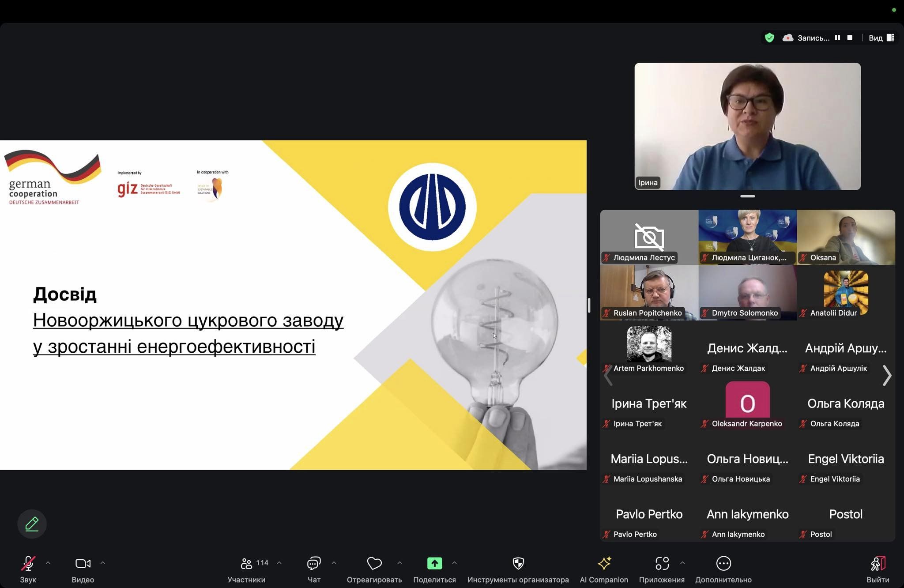The width and height of the screenshot is (904, 588).
Task: Pause the cloud recording
Action: tap(837, 38)
